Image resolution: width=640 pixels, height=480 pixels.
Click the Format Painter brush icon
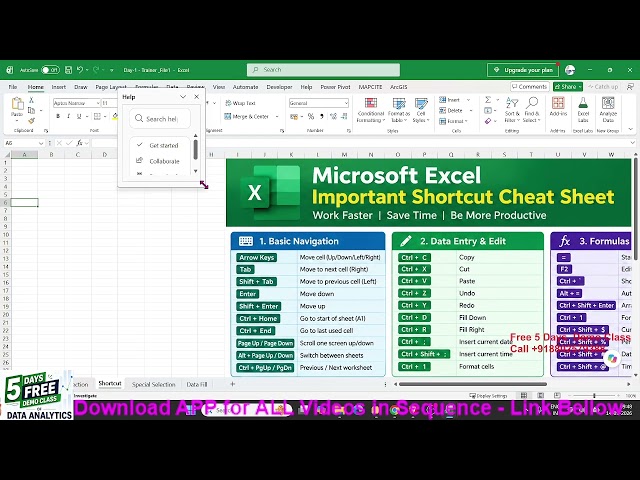pos(31,121)
